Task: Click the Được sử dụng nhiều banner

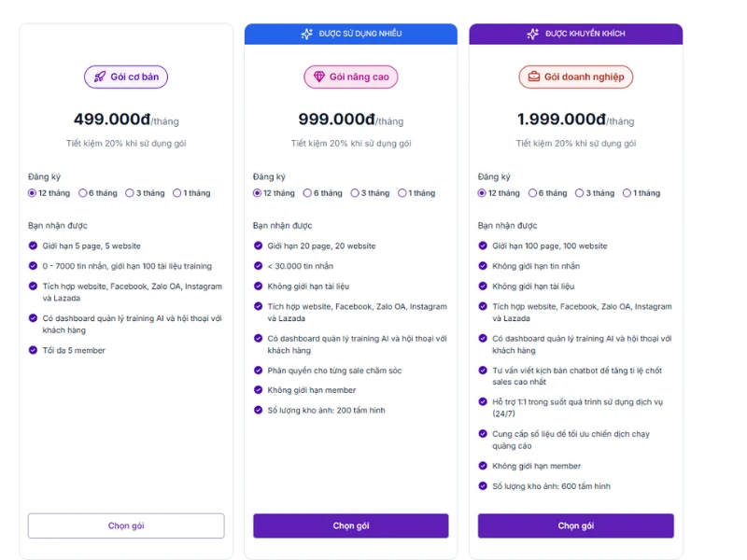Action: (351, 35)
